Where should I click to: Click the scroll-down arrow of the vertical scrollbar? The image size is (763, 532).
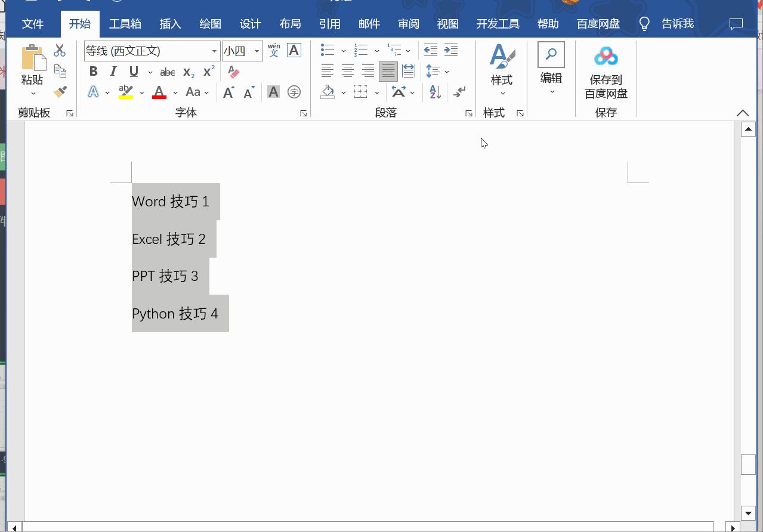tap(748, 513)
